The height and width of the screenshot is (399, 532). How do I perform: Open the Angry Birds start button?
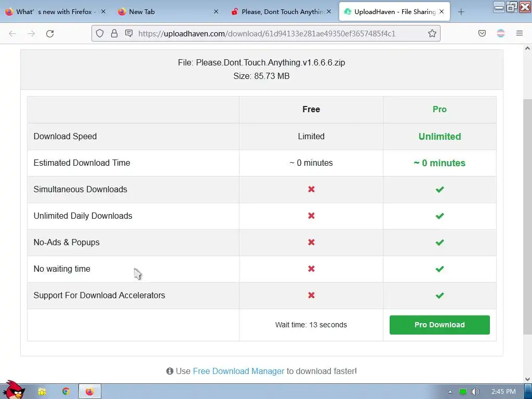(14, 390)
